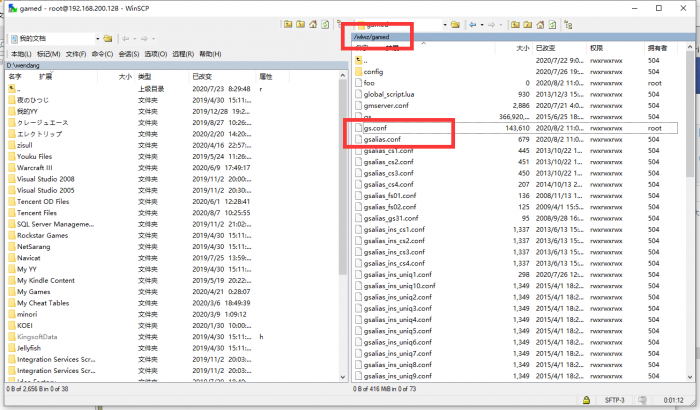Go to remote home directory icon

[539, 24]
